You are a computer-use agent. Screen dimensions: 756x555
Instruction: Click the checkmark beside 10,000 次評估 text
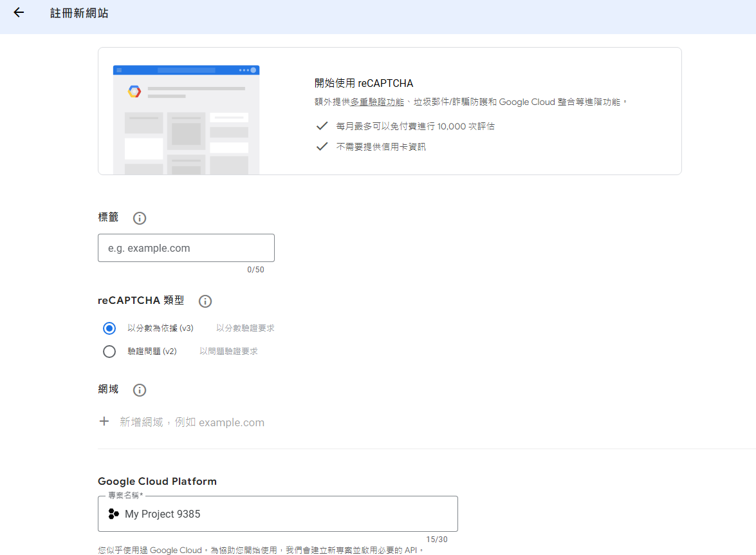pyautogui.click(x=322, y=126)
